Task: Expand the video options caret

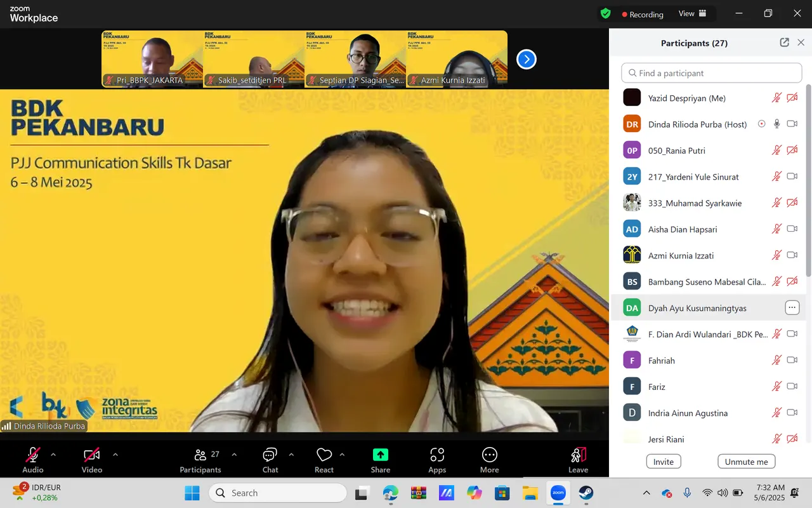Action: [115, 455]
